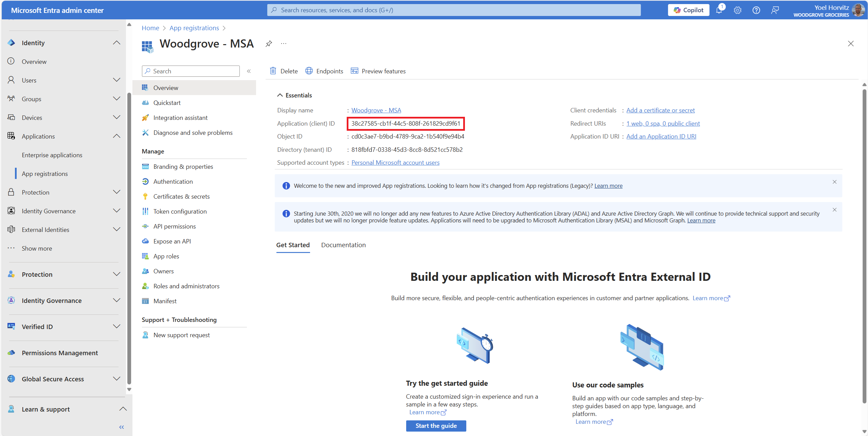Viewport: 868px width, 436px height.
Task: Open the ellipsis more options menu
Action: coord(284,43)
